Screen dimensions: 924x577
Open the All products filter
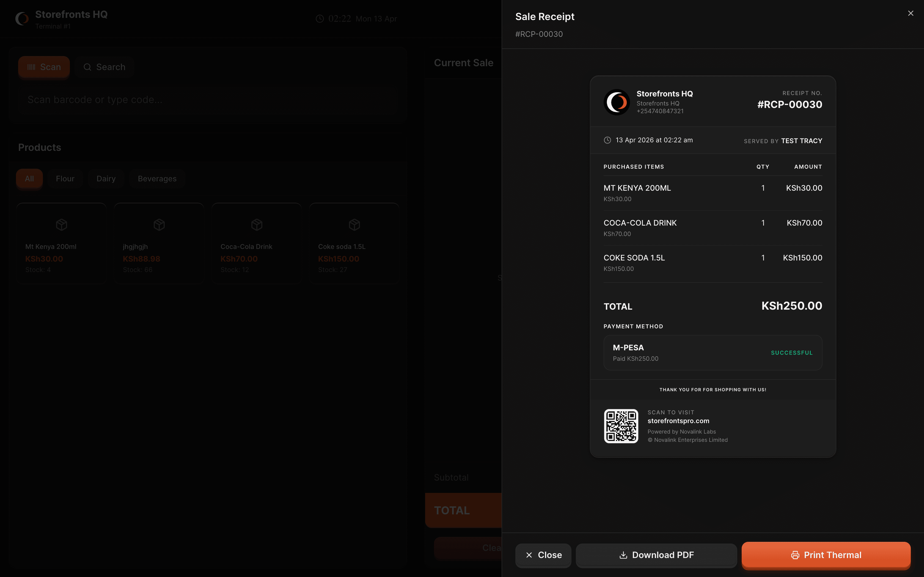click(29, 178)
